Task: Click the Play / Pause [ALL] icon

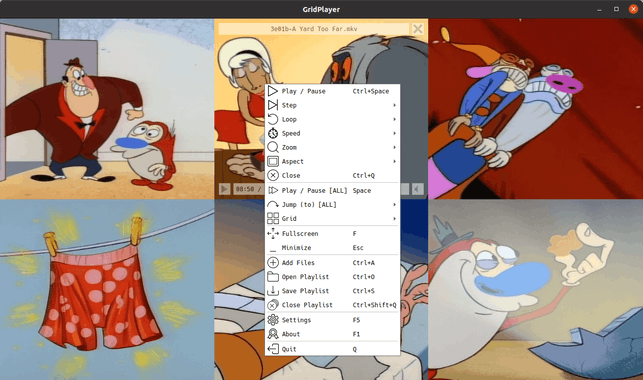Action: click(273, 191)
